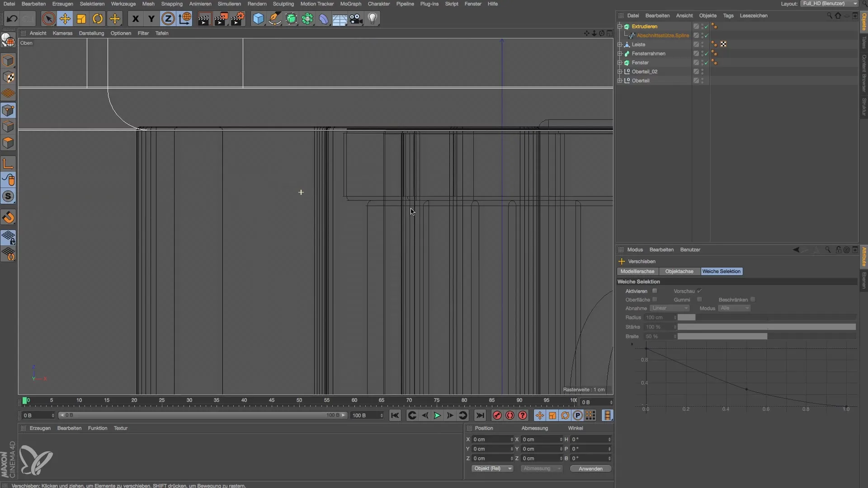Toggle the Y axis lock
The width and height of the screenshot is (868, 488).
pos(151,19)
